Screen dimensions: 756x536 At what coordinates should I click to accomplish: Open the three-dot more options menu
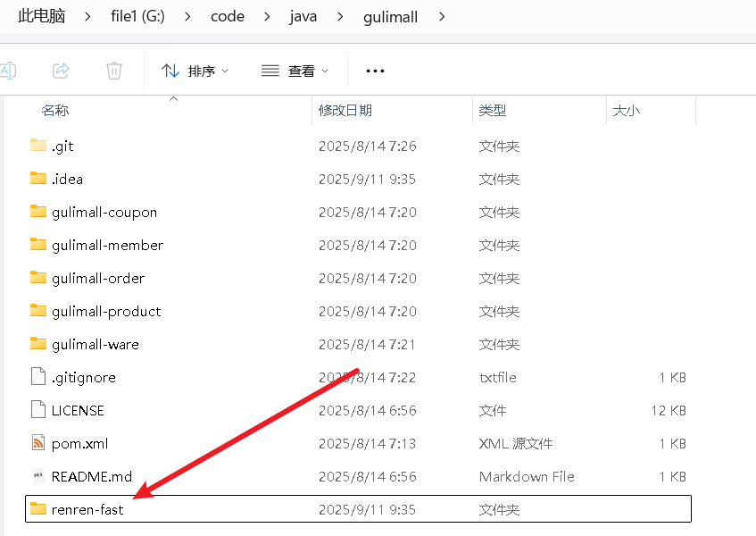(375, 71)
